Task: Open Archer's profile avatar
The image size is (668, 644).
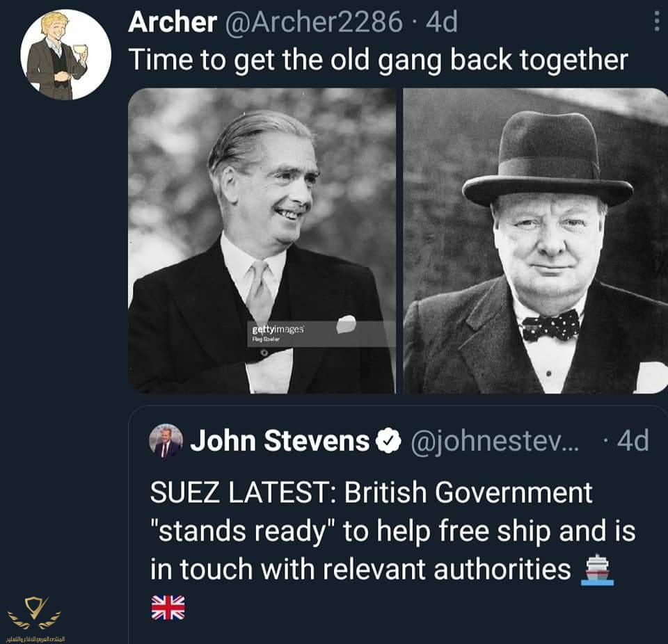Action: (x=66, y=55)
